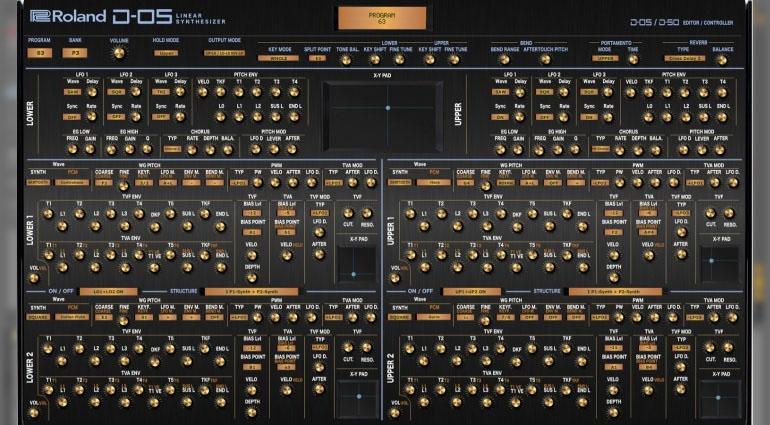This screenshot has width=770, height=425.
Task: Toggle the Lower LFO 1 Sync switch
Action: [72, 117]
